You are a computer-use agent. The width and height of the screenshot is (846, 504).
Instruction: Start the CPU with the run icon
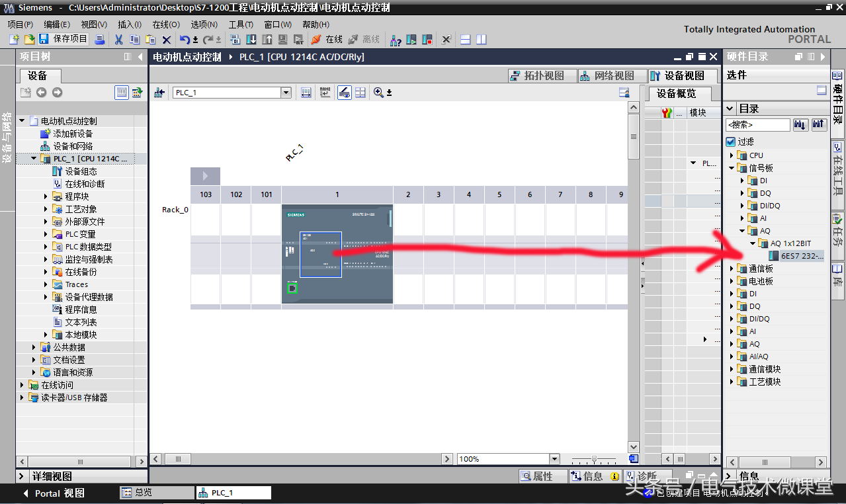click(411, 39)
